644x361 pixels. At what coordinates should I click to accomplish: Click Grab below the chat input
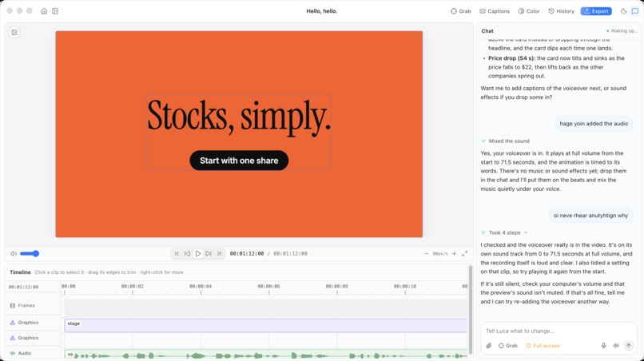[507, 346]
